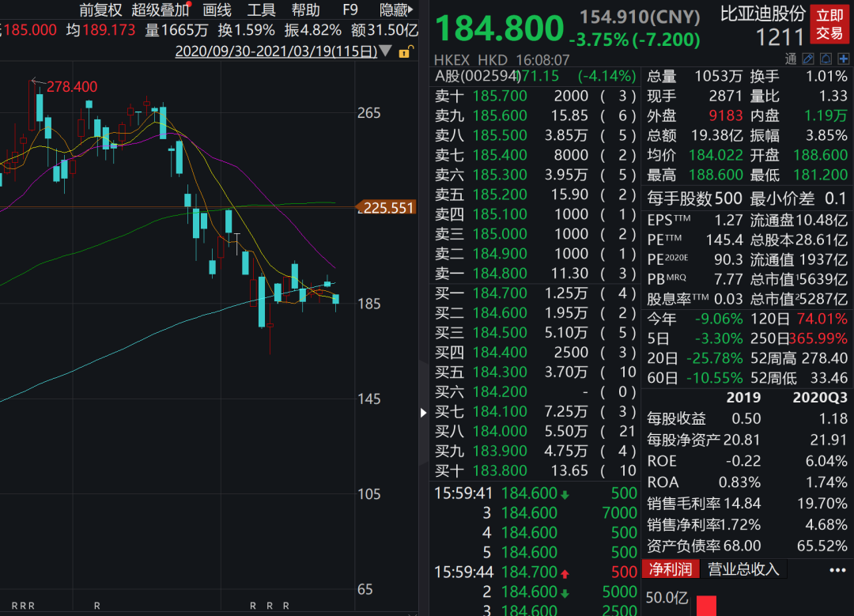
Task: Open the 工具 tools menu
Action: [262, 9]
